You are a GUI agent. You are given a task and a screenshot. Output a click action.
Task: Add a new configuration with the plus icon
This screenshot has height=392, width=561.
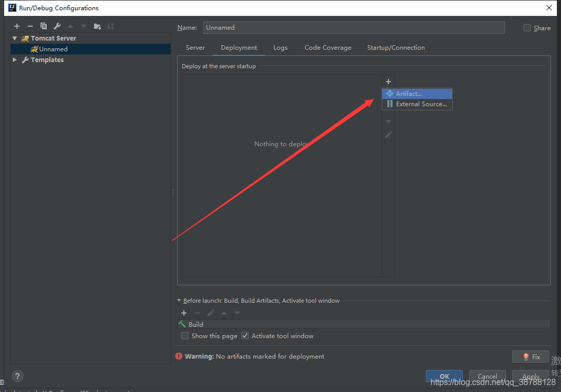click(17, 26)
